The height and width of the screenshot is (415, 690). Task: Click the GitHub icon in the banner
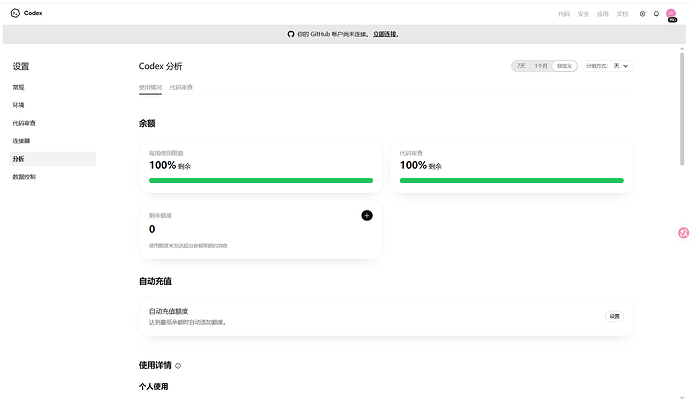(290, 34)
